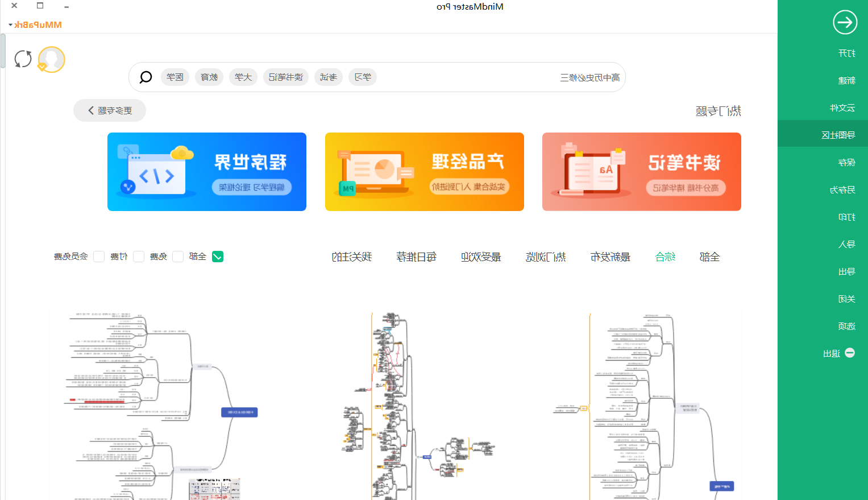
Task: Click the 教育 search tag
Action: pyautogui.click(x=209, y=77)
